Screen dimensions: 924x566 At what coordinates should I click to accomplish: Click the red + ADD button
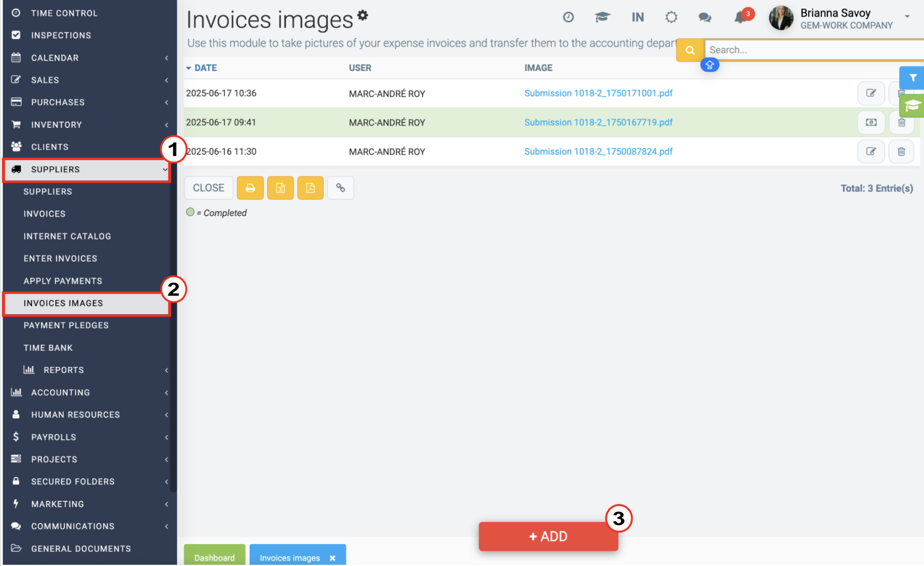[x=548, y=536]
